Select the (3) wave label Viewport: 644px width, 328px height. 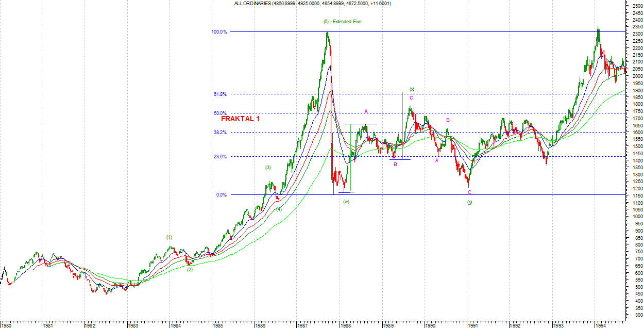click(268, 168)
